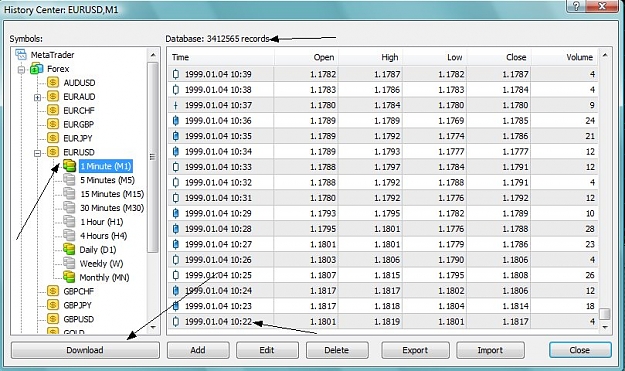
Task: Click the Forex folder icon
Action: 37,69
